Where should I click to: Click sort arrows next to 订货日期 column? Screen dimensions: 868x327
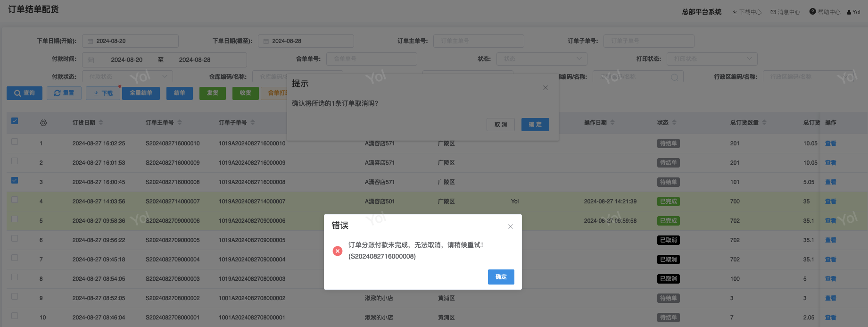101,123
